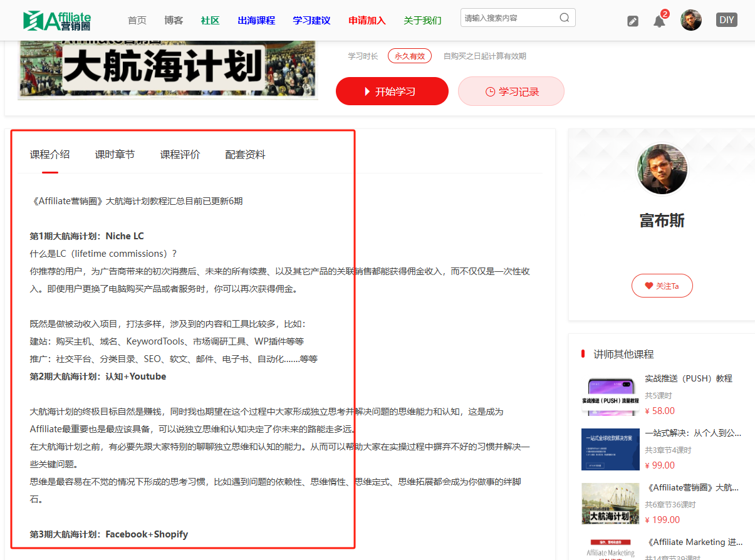Click heading 第3期大航海计划：Facebook+Shopify
755x560 pixels.
coord(109,534)
